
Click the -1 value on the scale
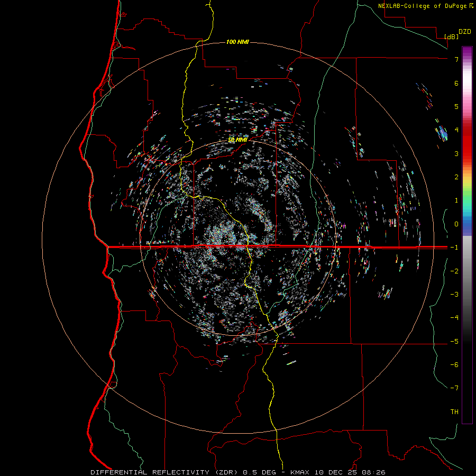click(454, 247)
